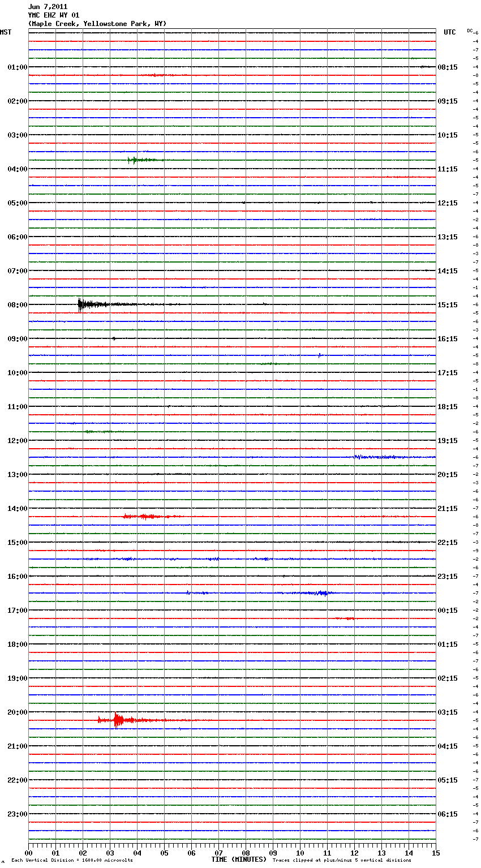This screenshot has height=868, width=481.
Task: Click the "21:15" UTC time label
Action: (448, 509)
